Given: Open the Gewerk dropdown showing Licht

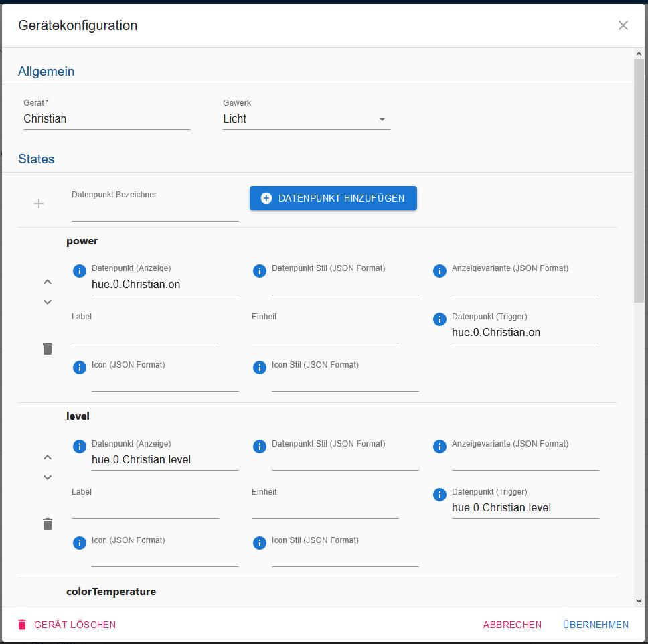Looking at the screenshot, I should (306, 119).
